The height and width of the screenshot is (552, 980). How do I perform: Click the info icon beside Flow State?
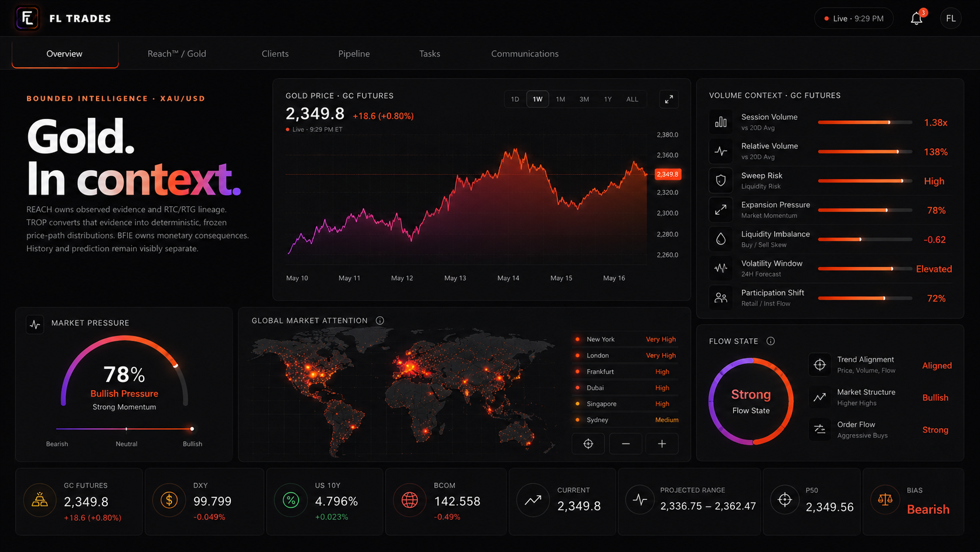pos(771,341)
